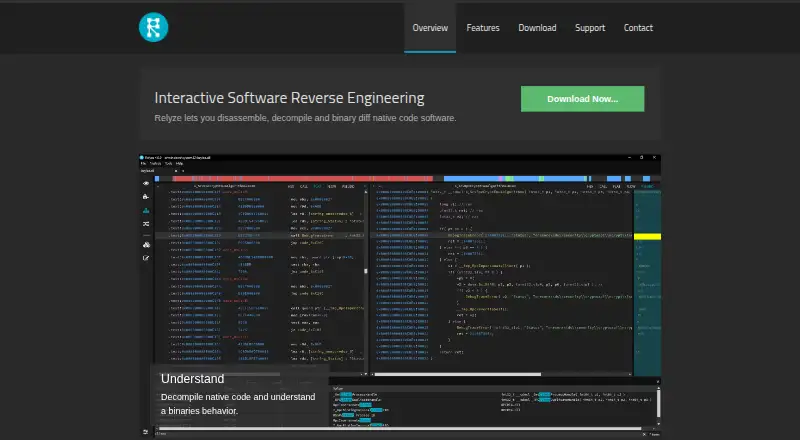Click the highlighted line in the decompiler pane
Screen dimensions: 800x440
pos(502,235)
